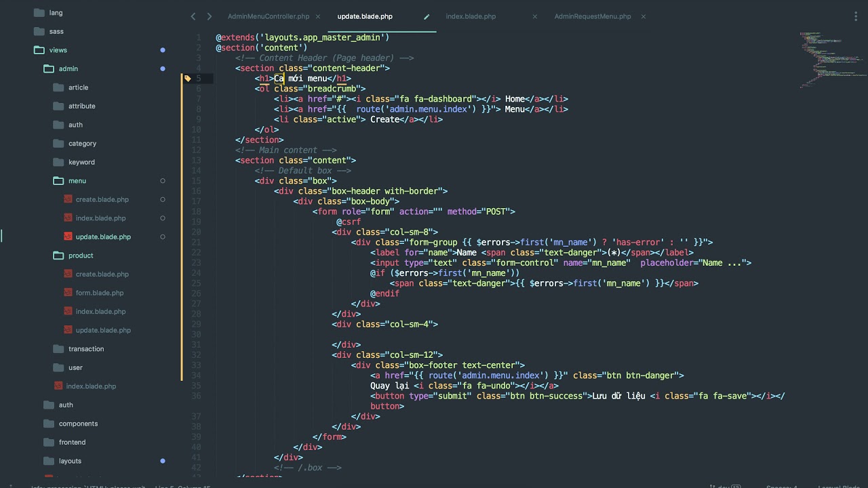Open index.blade.php below the user folder
The image size is (868, 488).
click(x=91, y=386)
